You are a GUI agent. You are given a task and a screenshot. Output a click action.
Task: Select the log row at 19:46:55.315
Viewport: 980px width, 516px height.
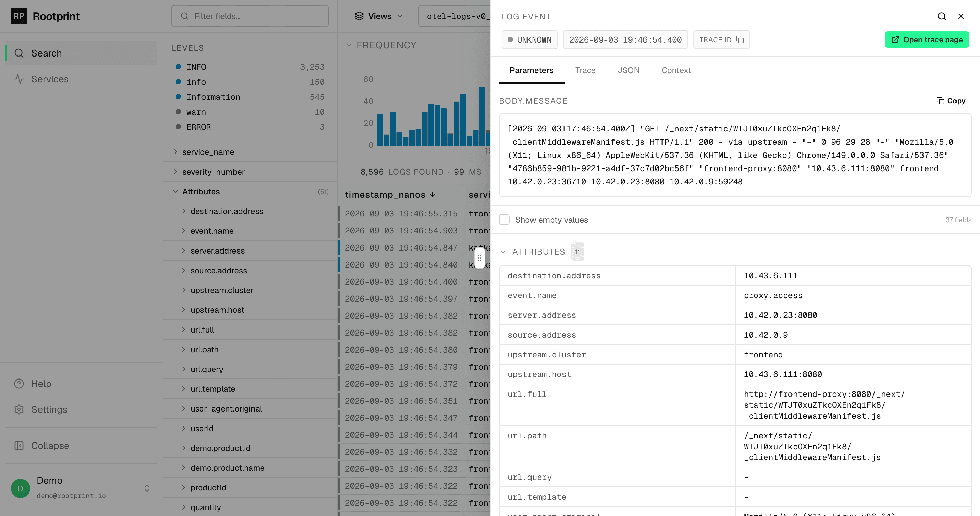click(414, 214)
